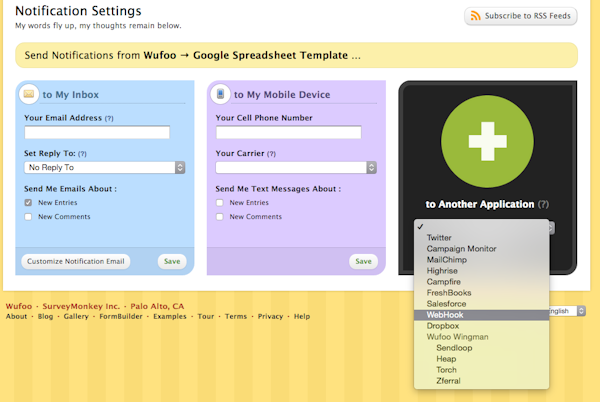600x402 pixels.
Task: Select Torch under Wufoo Wingman
Action: click(x=481, y=370)
